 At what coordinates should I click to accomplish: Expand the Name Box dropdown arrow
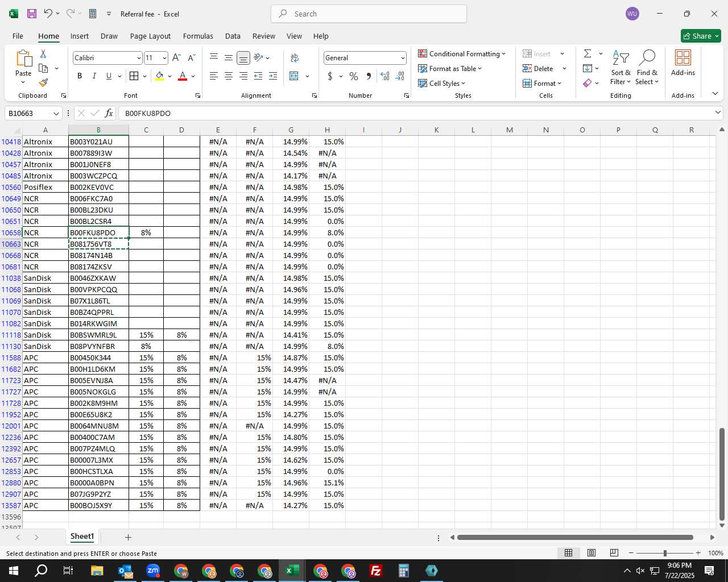click(x=56, y=113)
